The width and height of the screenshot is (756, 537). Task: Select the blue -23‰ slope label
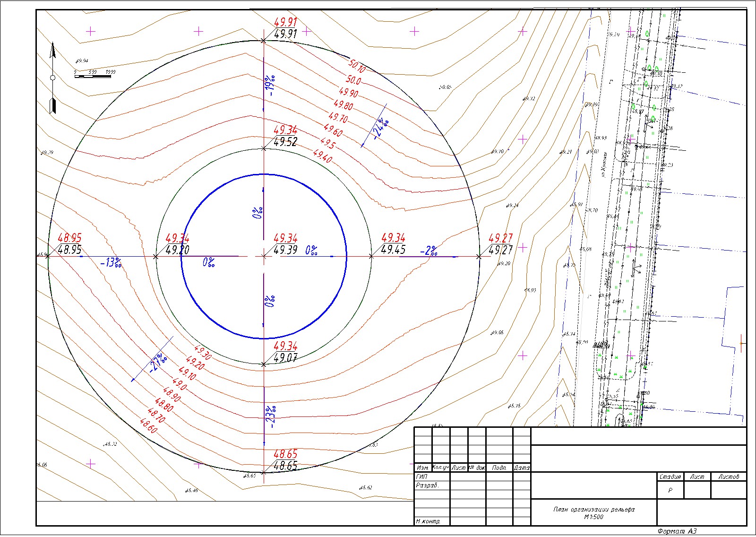271,416
